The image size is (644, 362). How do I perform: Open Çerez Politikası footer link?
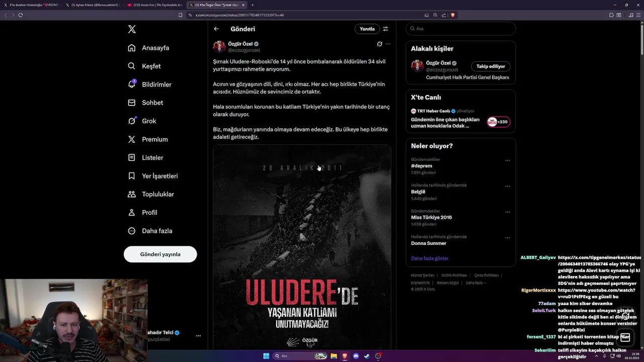[x=487, y=276]
